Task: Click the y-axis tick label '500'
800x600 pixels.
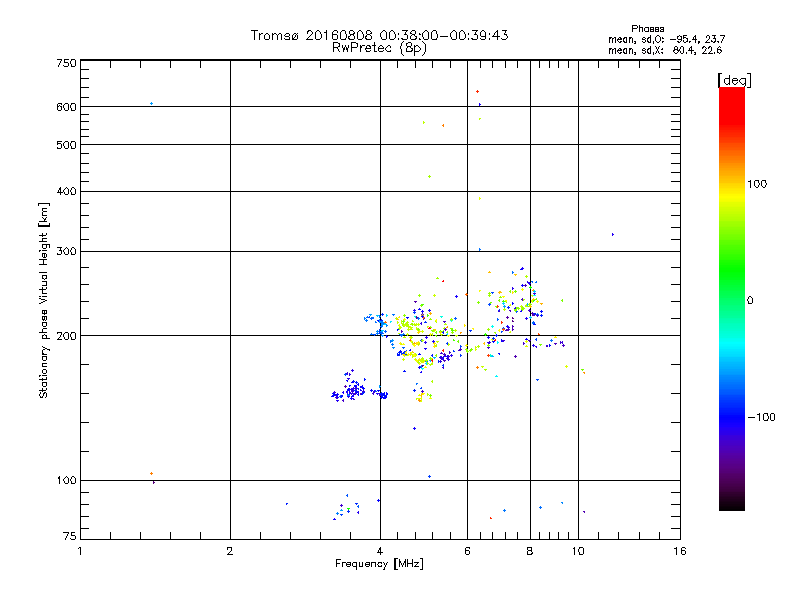Action: tap(66, 145)
